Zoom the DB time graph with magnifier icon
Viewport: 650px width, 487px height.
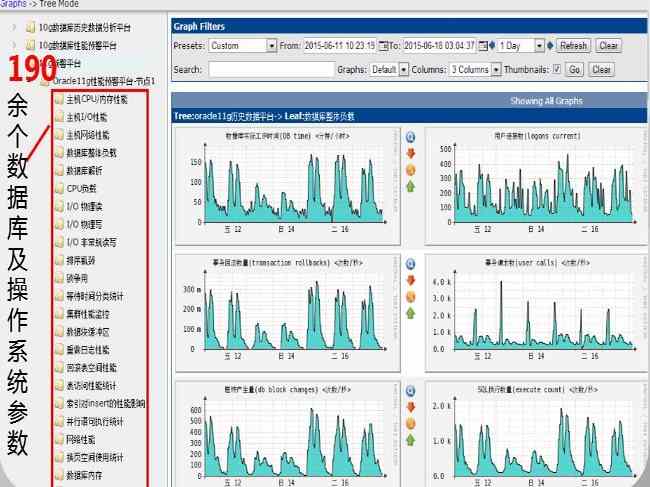410,137
